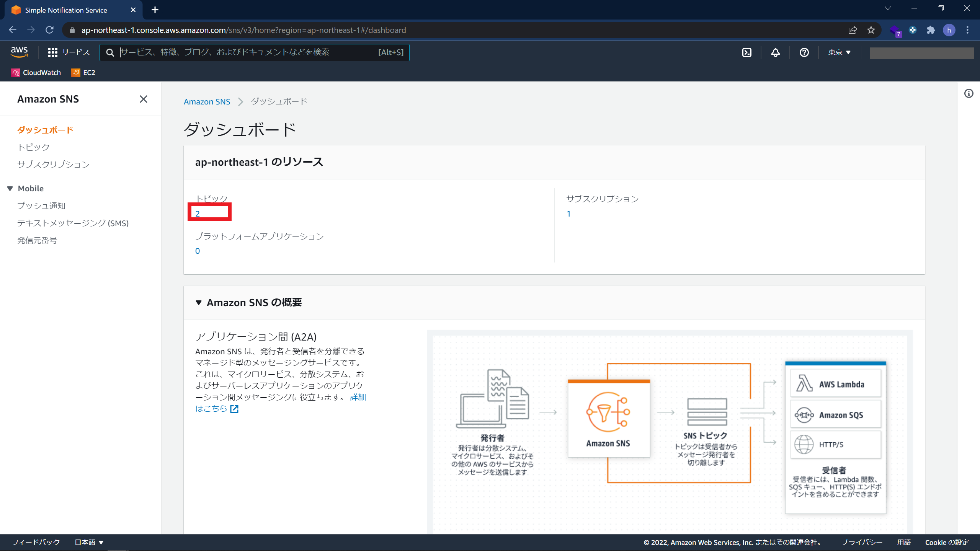Screen dimensions: 980x551
Task: Open 発信元番号 in the sidebar
Action: 37,240
